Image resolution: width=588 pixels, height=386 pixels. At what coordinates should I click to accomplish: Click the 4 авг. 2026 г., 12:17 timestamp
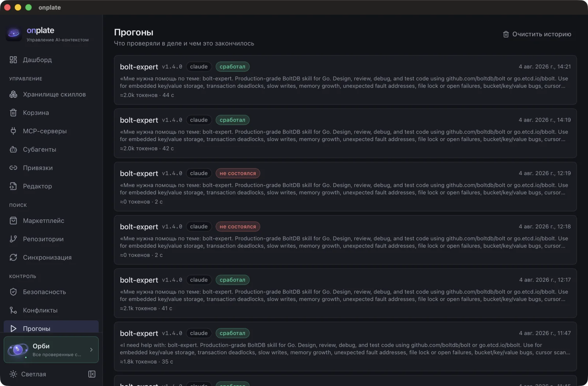(545, 280)
